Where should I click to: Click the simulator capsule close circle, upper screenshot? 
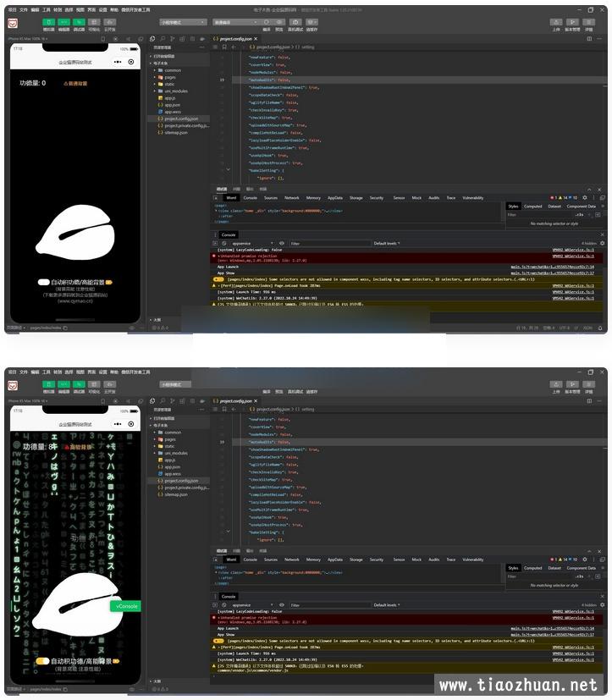tap(131, 62)
